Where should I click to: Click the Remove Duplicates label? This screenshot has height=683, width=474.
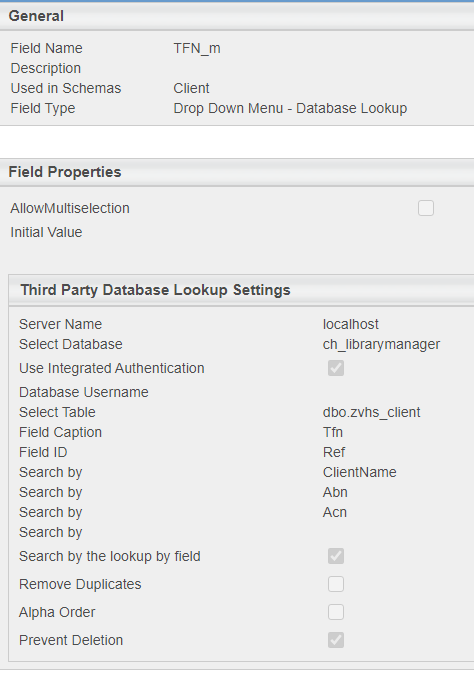pos(80,584)
